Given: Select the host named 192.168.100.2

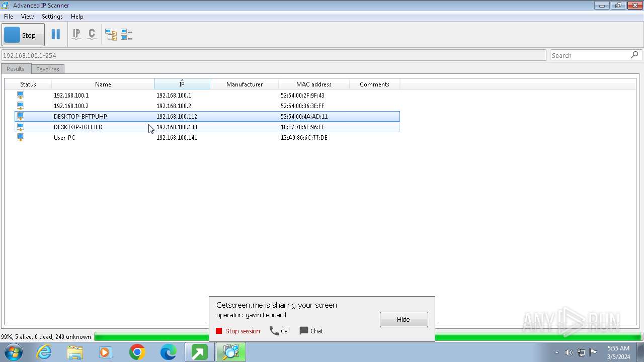Looking at the screenshot, I should tap(71, 106).
